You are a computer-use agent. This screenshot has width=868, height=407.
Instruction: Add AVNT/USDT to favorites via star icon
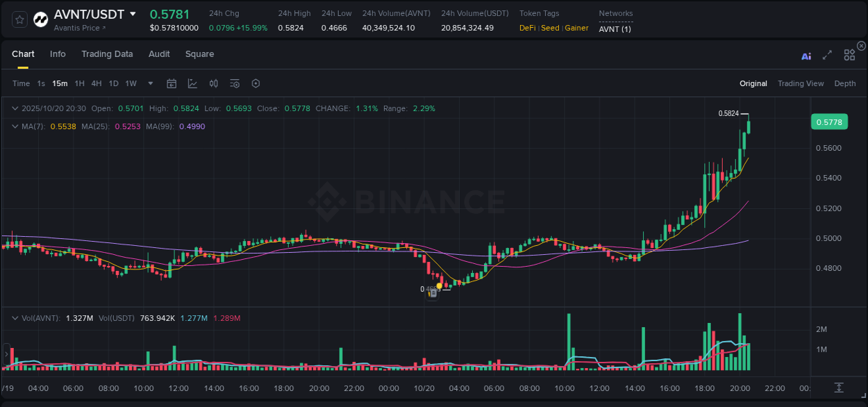(x=19, y=19)
